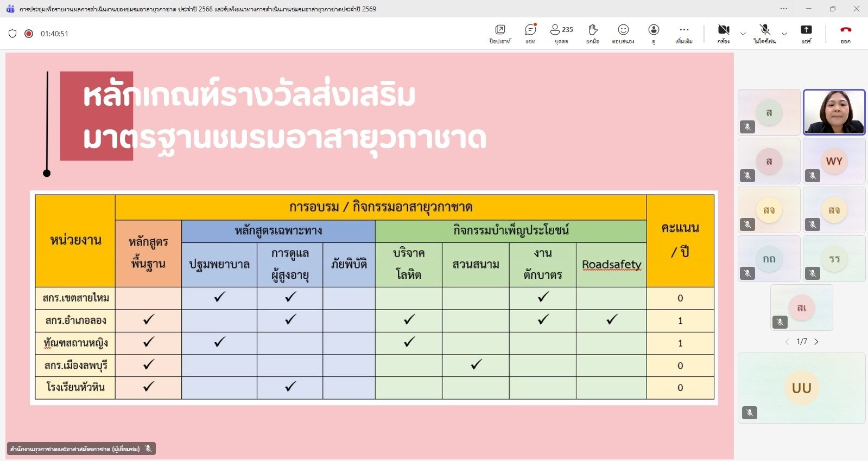868x461 pixels.
Task: Unmute the microphone
Action: click(764, 33)
